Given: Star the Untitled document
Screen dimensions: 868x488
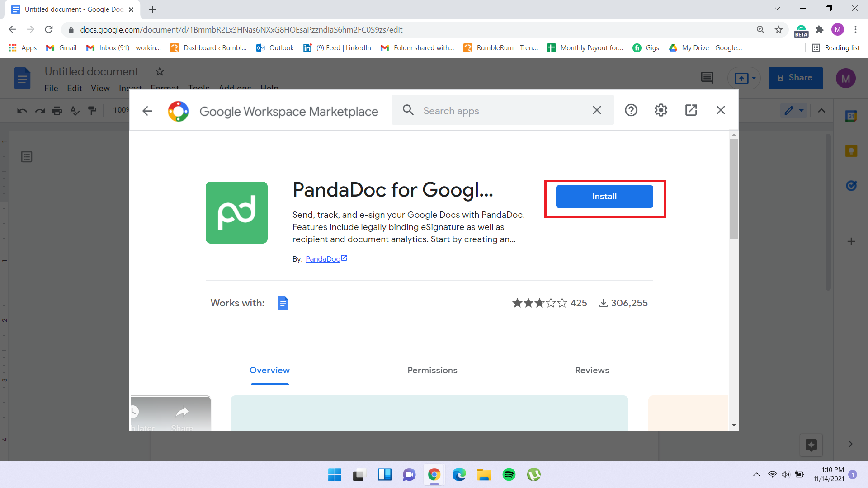Looking at the screenshot, I should [x=160, y=71].
